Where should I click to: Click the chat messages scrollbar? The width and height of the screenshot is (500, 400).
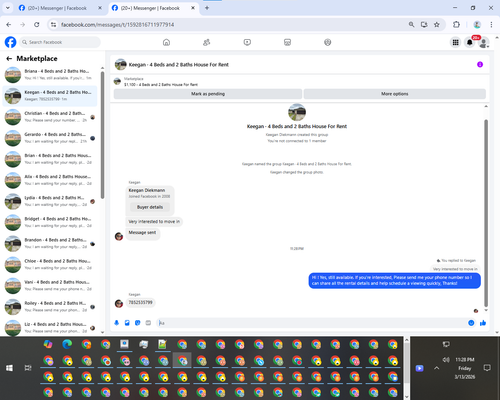tap(486, 213)
